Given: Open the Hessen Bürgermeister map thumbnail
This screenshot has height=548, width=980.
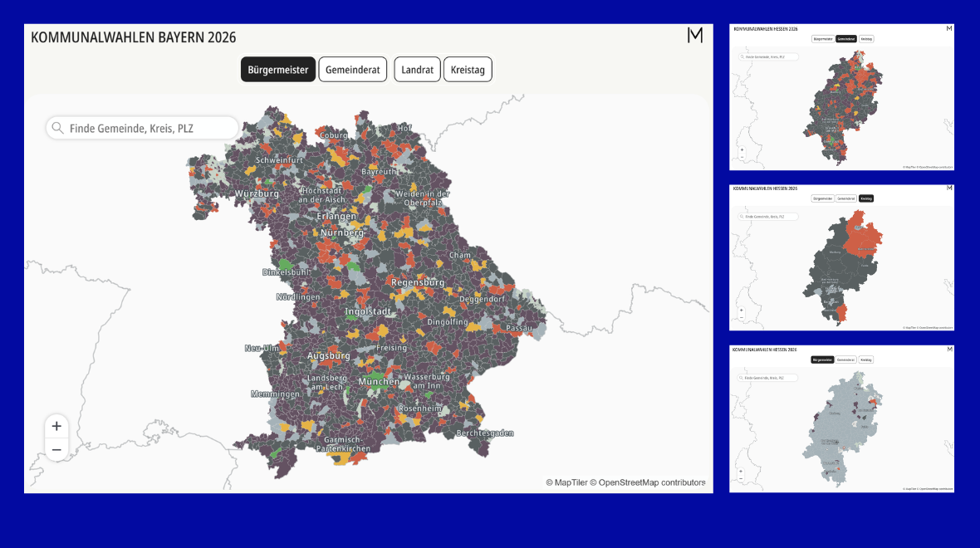Looking at the screenshot, I should pyautogui.click(x=841, y=418).
